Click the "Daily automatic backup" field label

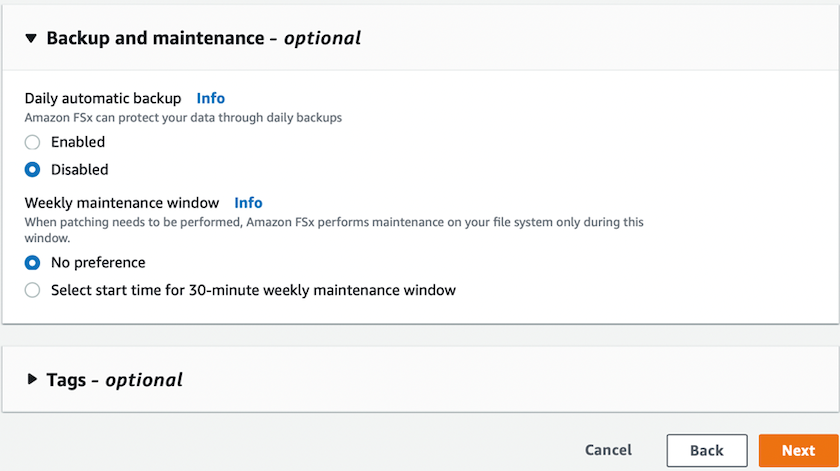point(103,98)
